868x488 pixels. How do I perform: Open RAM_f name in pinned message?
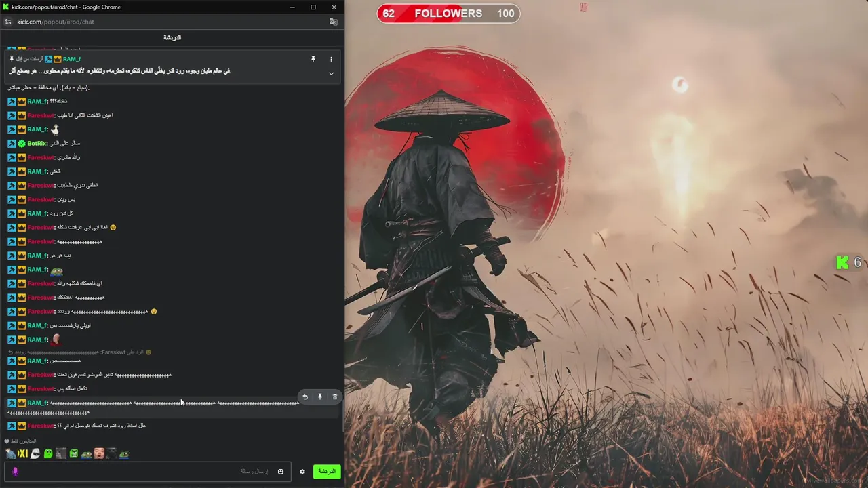pos(71,59)
